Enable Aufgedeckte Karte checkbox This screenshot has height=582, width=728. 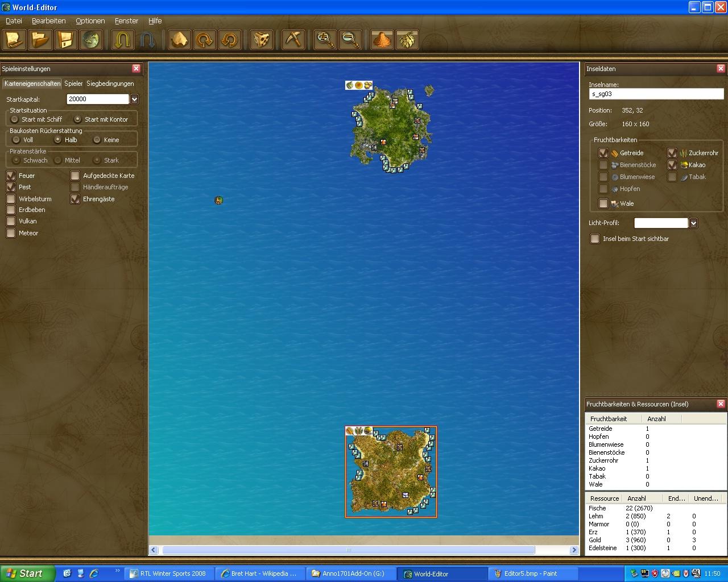point(75,176)
